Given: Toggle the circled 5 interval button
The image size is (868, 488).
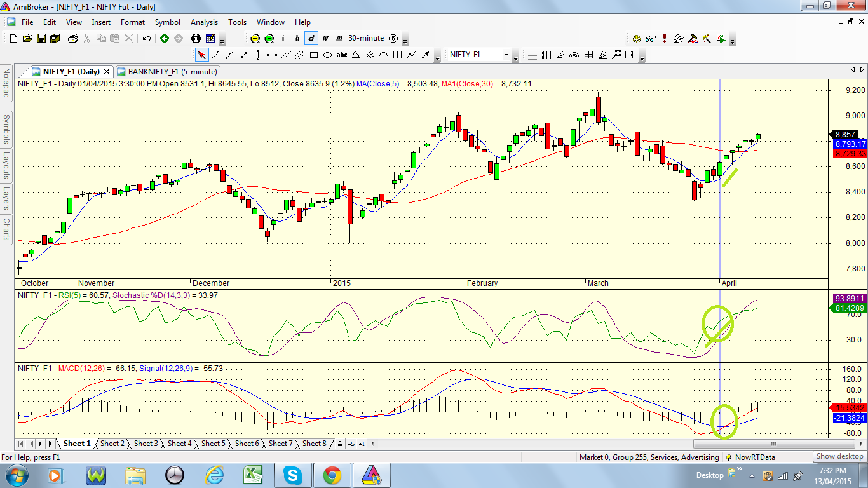Looking at the screenshot, I should [x=393, y=38].
